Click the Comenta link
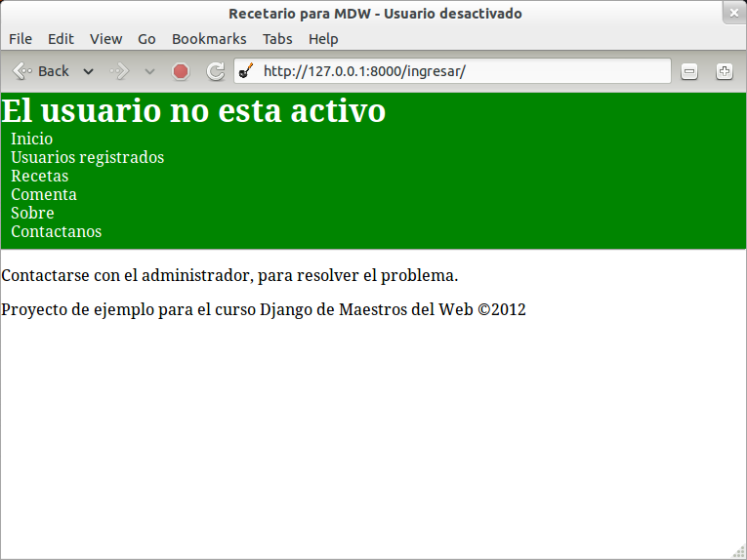Screen dimensions: 747x560 [44, 194]
